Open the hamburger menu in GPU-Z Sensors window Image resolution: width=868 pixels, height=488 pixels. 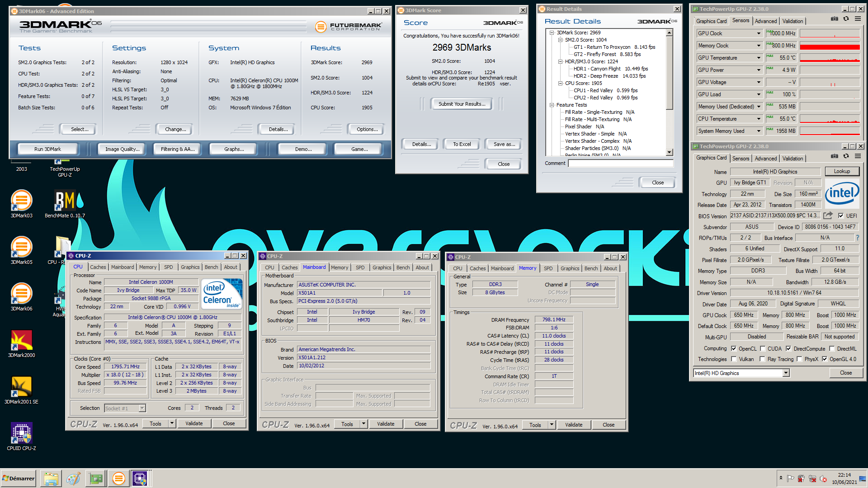pos(858,19)
